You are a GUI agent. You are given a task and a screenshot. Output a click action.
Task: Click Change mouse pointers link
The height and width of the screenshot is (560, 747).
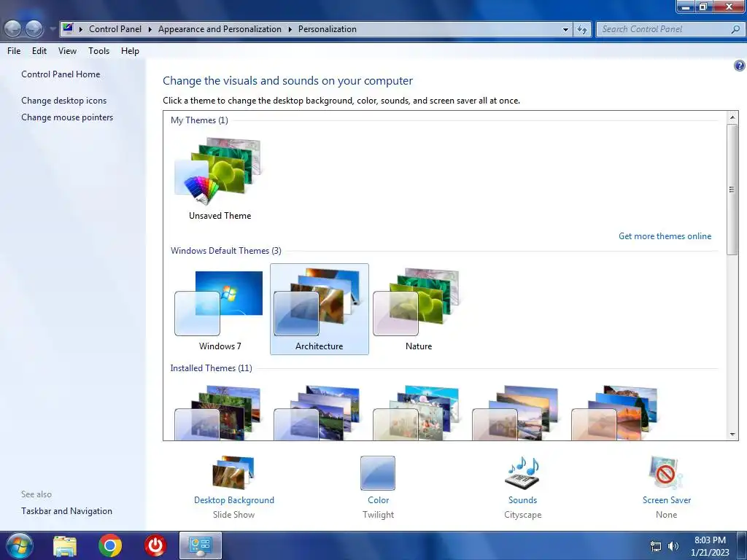click(67, 117)
